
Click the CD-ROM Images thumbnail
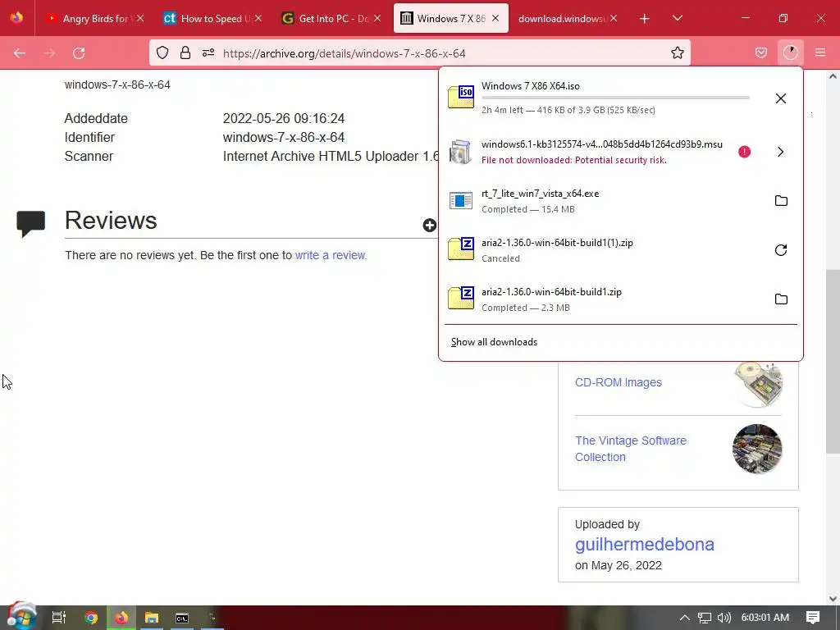click(757, 384)
